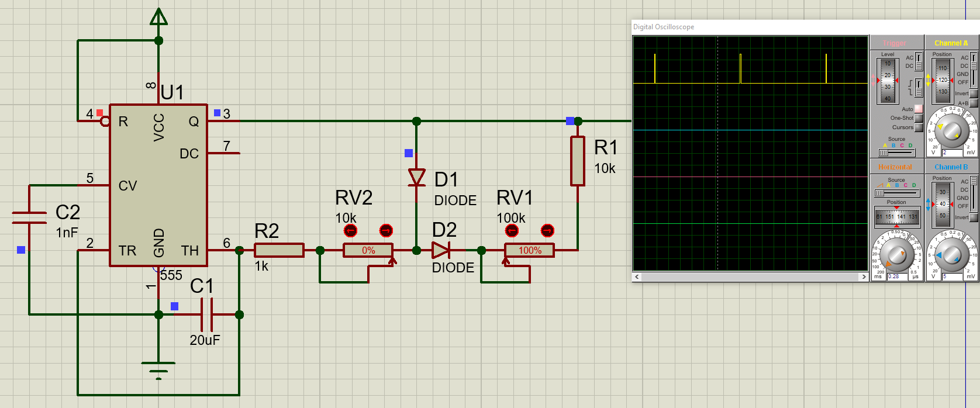
Task: Click capacitor C1 symbol
Action: pyautogui.click(x=206, y=314)
